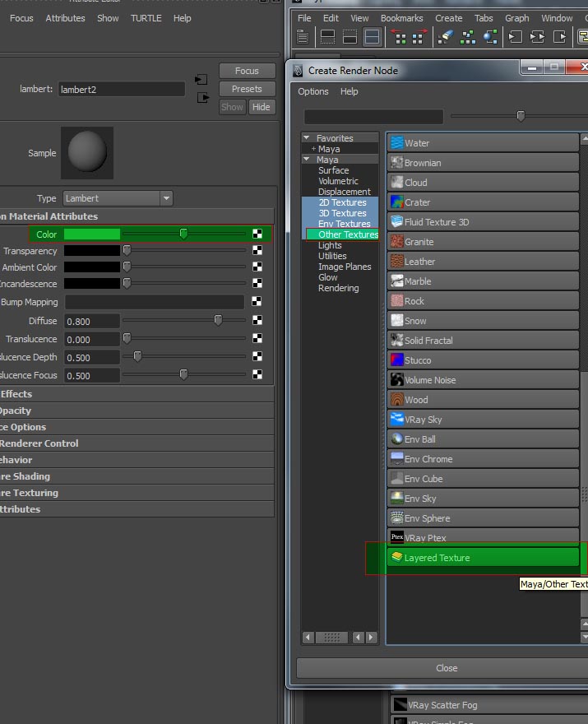Viewport: 588px width, 724px height.
Task: Select the Env Ball node
Action: click(x=483, y=439)
